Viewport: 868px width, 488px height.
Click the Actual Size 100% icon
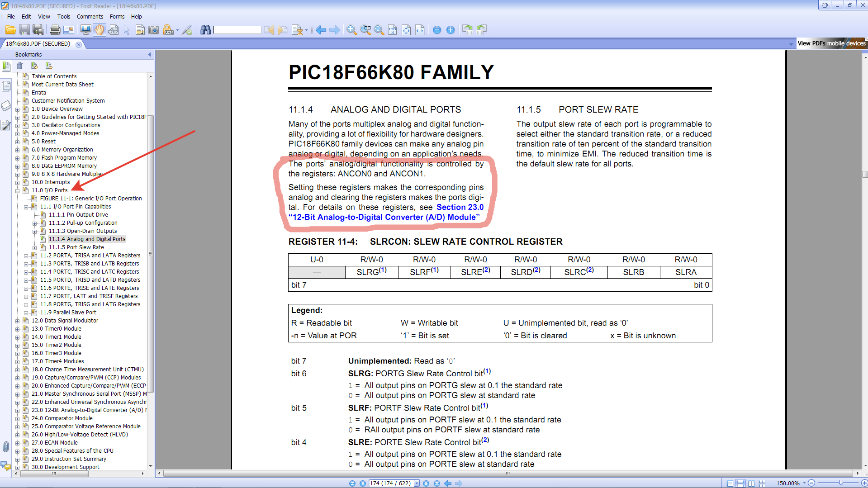click(393, 30)
